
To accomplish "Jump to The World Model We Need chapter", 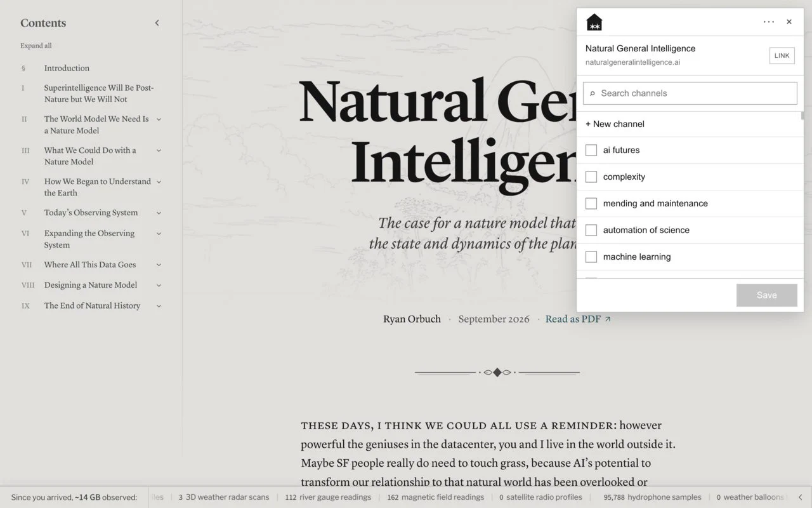I will point(96,124).
